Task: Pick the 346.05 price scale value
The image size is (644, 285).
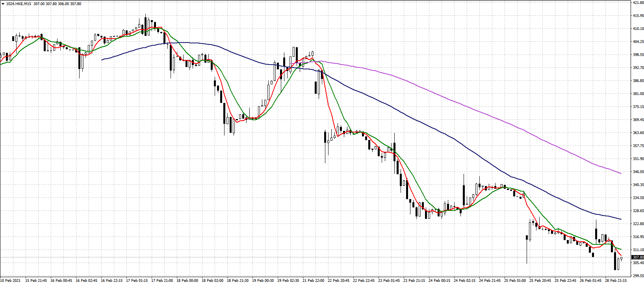Action: click(x=638, y=172)
